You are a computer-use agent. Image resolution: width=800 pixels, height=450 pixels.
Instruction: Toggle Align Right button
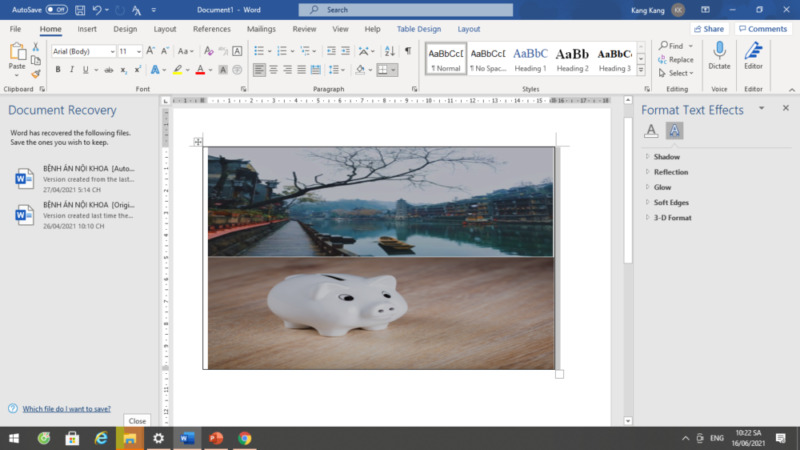point(288,70)
